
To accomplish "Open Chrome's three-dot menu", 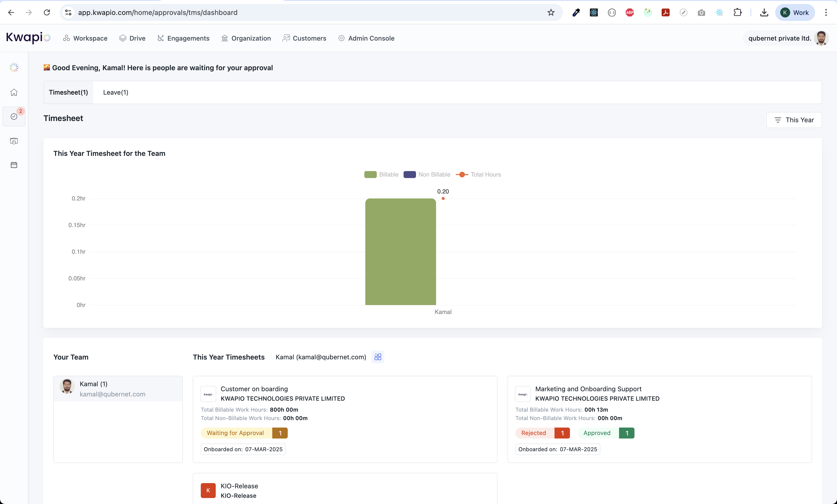I will pyautogui.click(x=826, y=12).
